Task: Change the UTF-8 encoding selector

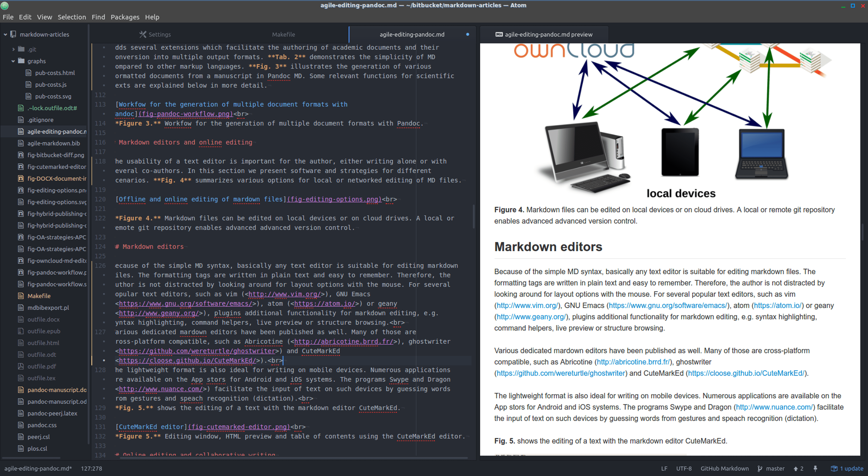Action: click(684, 469)
